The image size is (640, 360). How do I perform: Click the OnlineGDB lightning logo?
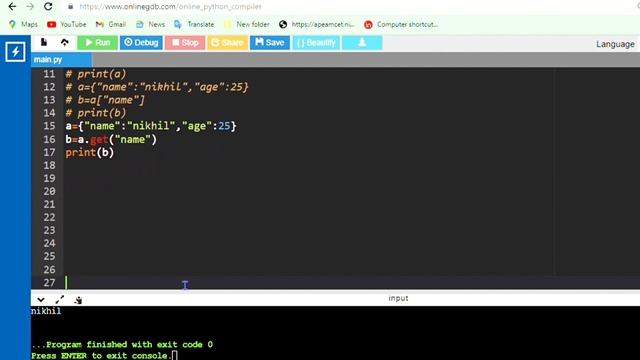(15, 52)
